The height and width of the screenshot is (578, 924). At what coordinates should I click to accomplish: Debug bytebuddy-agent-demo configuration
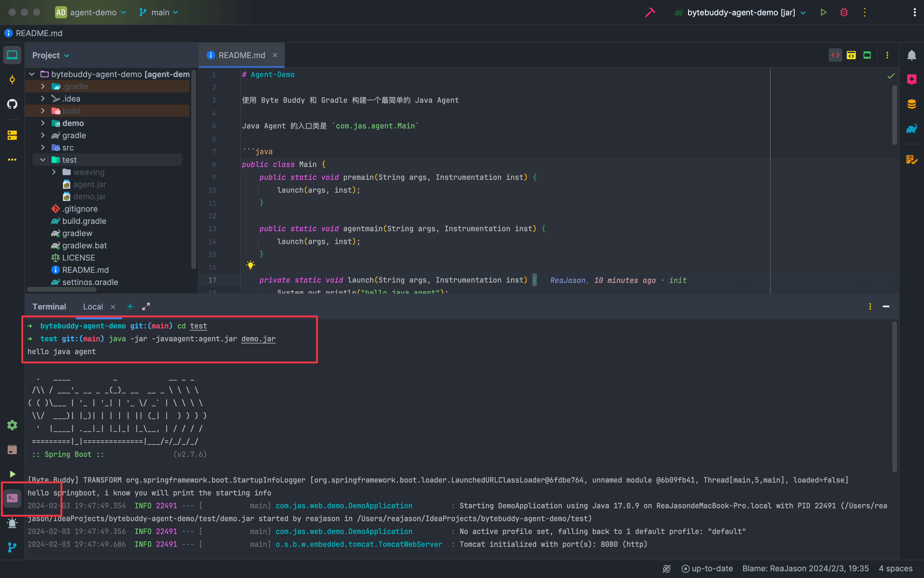coord(844,12)
